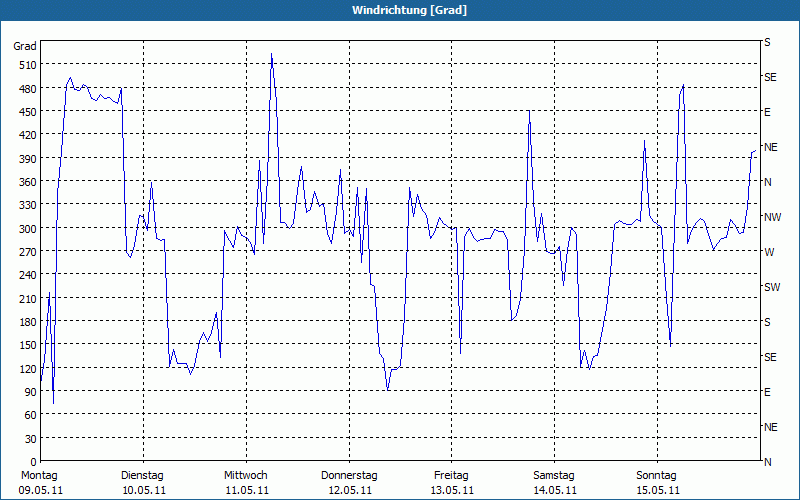
Task: Select the 240 value on the degree axis
Action: 28,275
